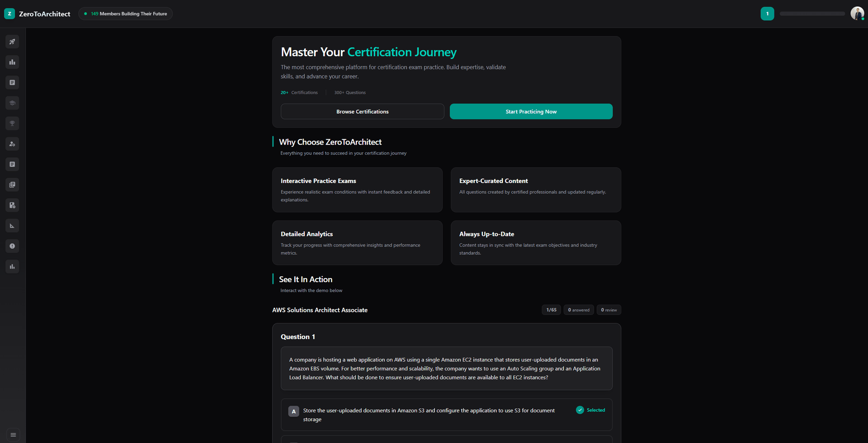868x443 pixels.
Task: Click the Interactive Practice Exams card
Action: click(357, 190)
